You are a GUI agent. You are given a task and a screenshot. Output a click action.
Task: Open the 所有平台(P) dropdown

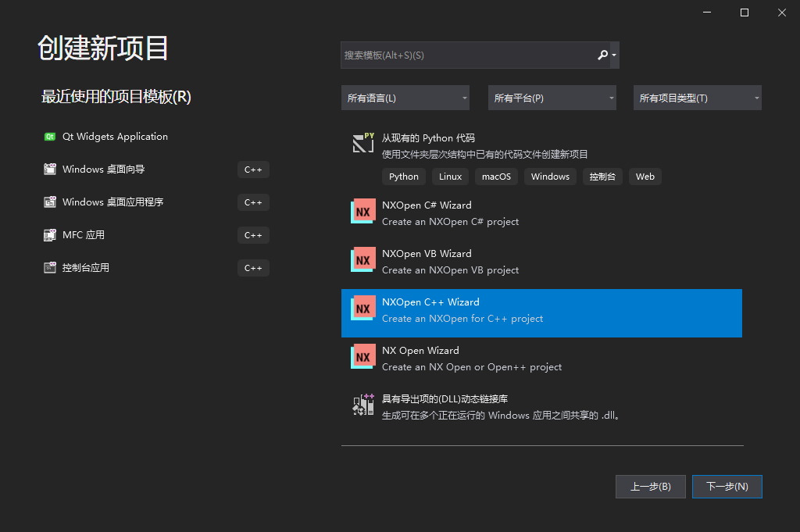[552, 98]
